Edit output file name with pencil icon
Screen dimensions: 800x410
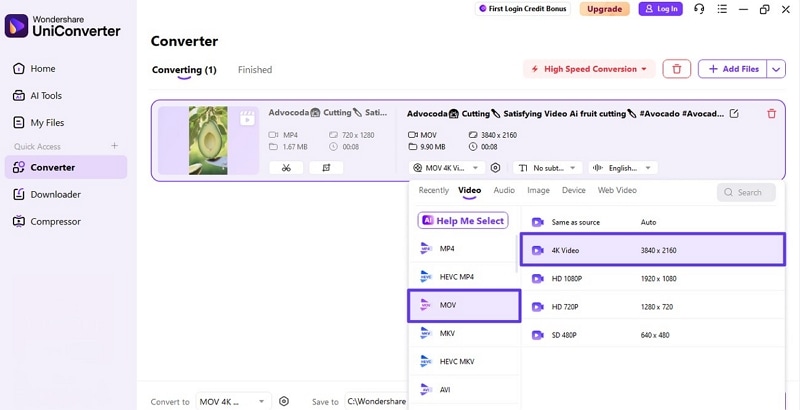734,114
